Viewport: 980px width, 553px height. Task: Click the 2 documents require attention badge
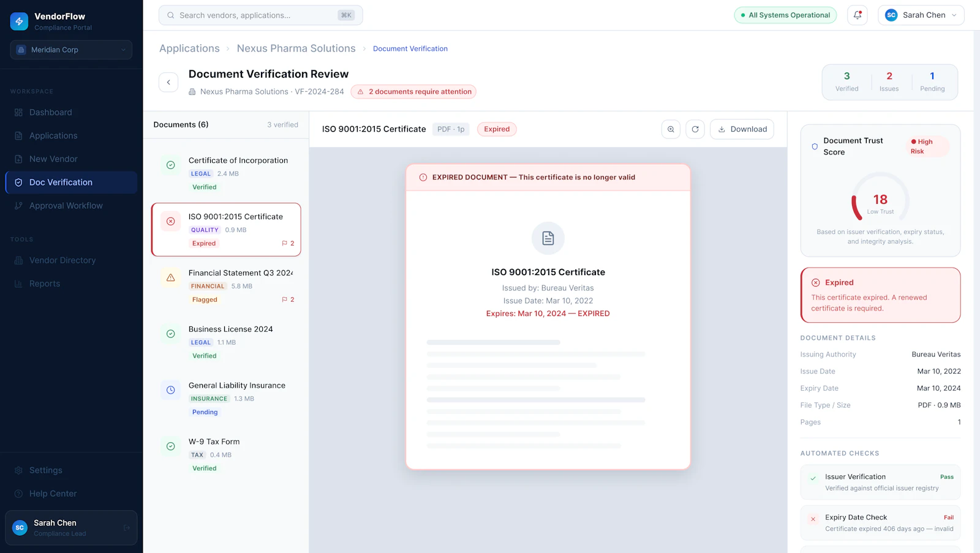(x=413, y=92)
